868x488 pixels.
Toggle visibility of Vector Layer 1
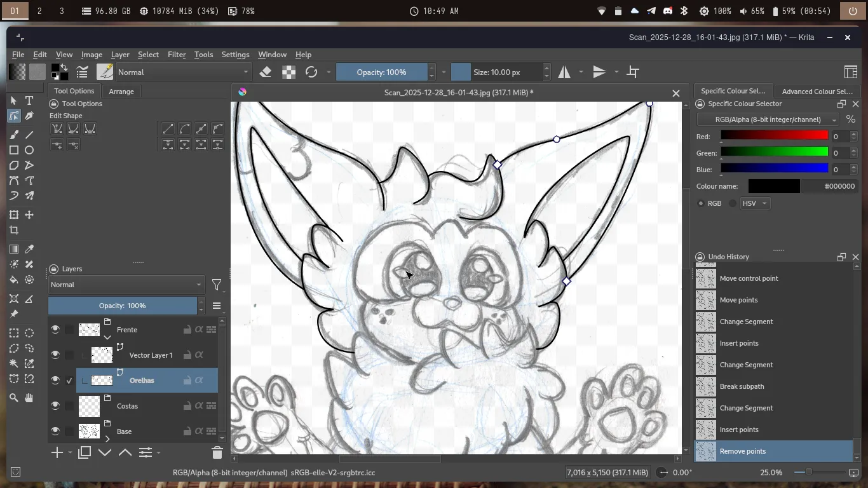point(55,355)
